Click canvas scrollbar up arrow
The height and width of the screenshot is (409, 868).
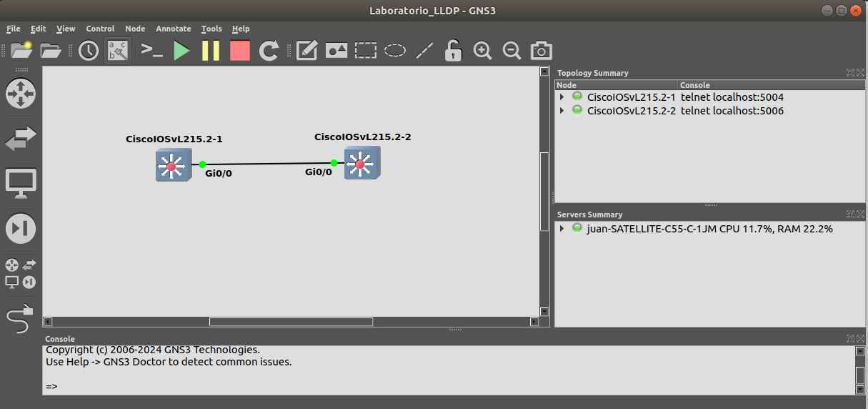click(544, 72)
